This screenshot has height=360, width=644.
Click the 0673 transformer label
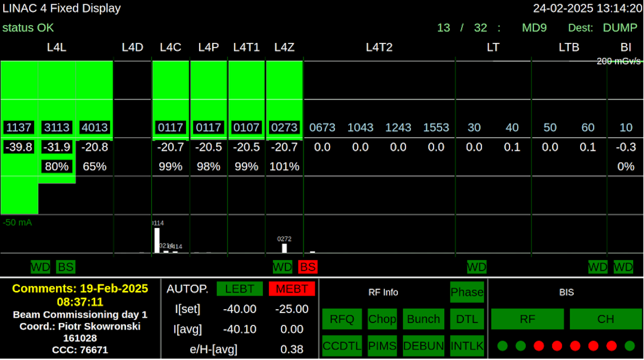(322, 127)
